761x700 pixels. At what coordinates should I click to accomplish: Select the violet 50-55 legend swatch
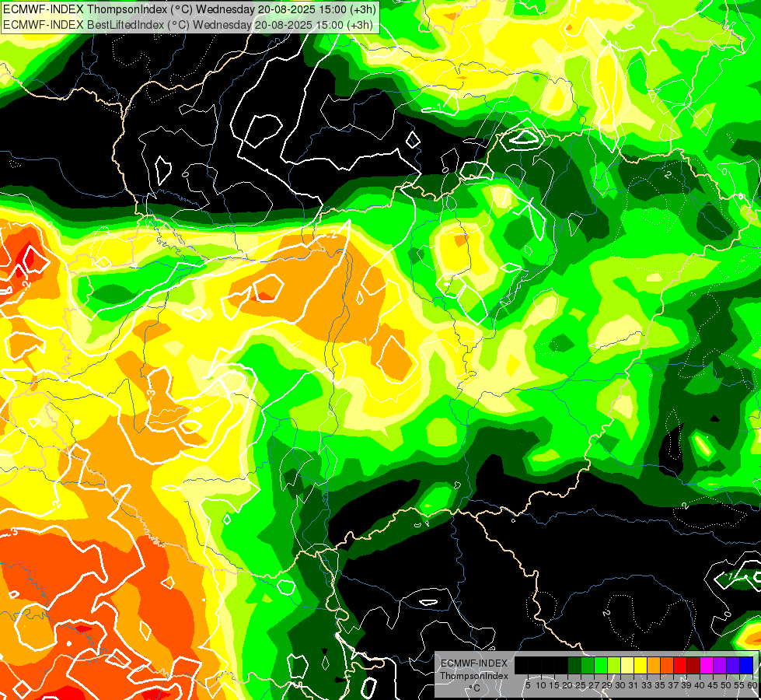733,665
